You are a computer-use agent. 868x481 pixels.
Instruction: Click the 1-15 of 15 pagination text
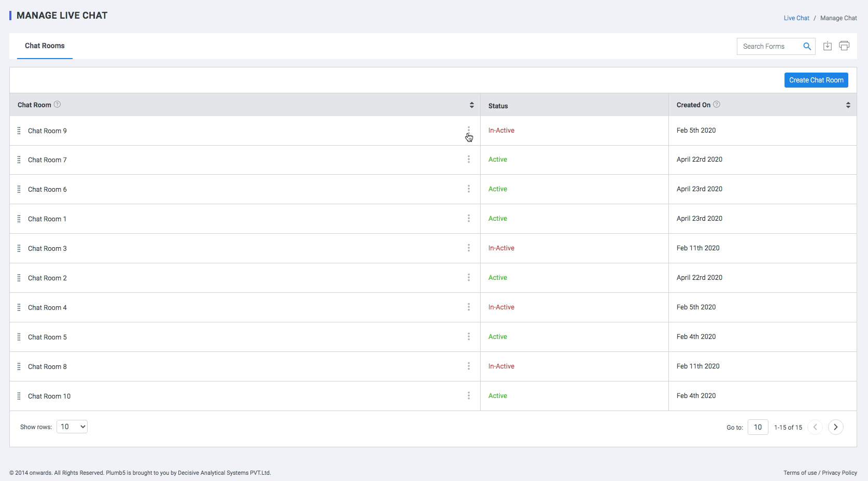[788, 428]
